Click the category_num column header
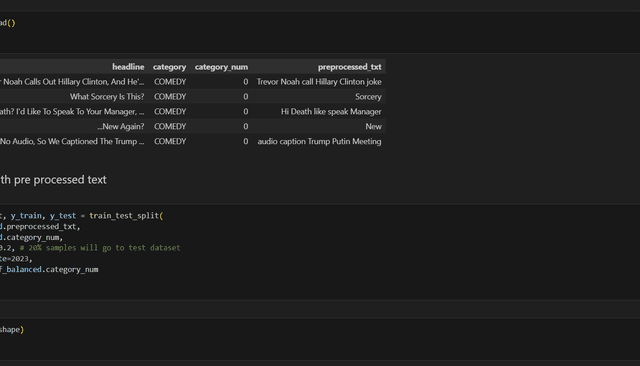The height and width of the screenshot is (366, 640). 221,67
